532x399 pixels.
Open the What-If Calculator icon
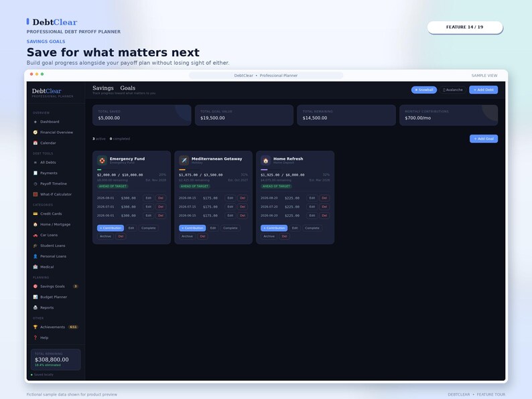coord(36,194)
